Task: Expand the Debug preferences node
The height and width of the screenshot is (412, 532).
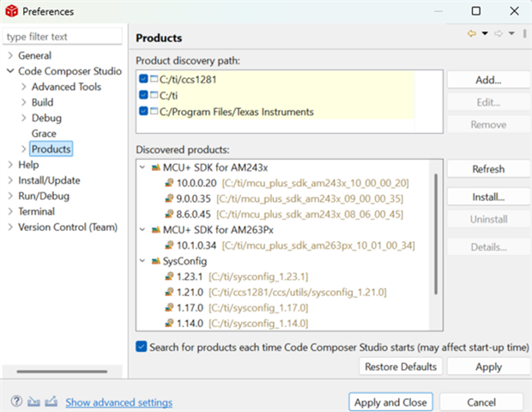Action: pos(24,118)
